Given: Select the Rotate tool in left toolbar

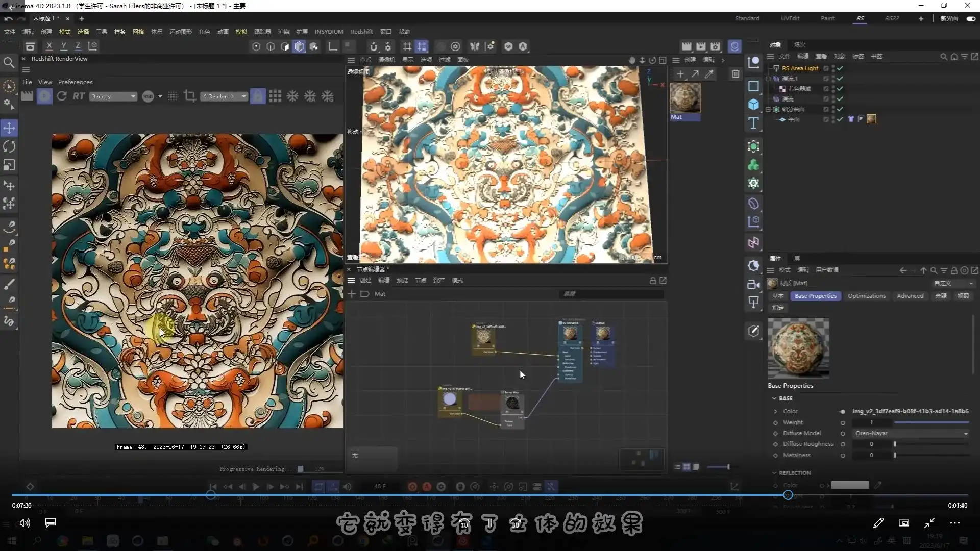Looking at the screenshot, I should 9,147.
